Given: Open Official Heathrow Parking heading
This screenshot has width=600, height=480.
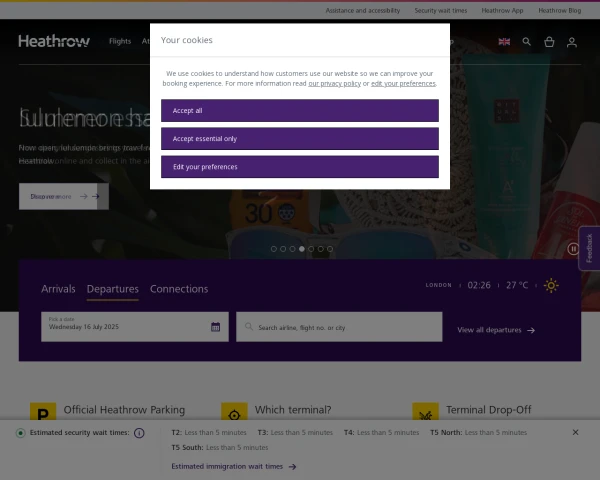Looking at the screenshot, I should click(124, 410).
